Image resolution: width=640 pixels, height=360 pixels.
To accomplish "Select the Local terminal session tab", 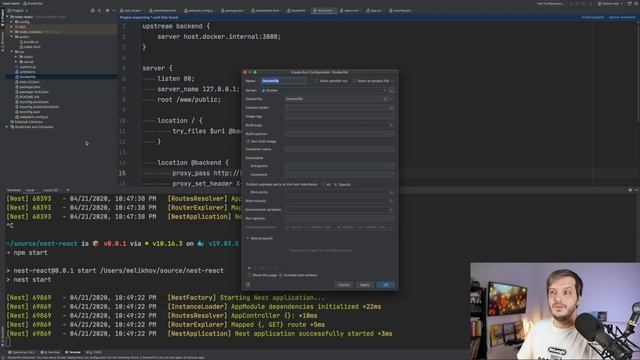I will tap(30, 190).
